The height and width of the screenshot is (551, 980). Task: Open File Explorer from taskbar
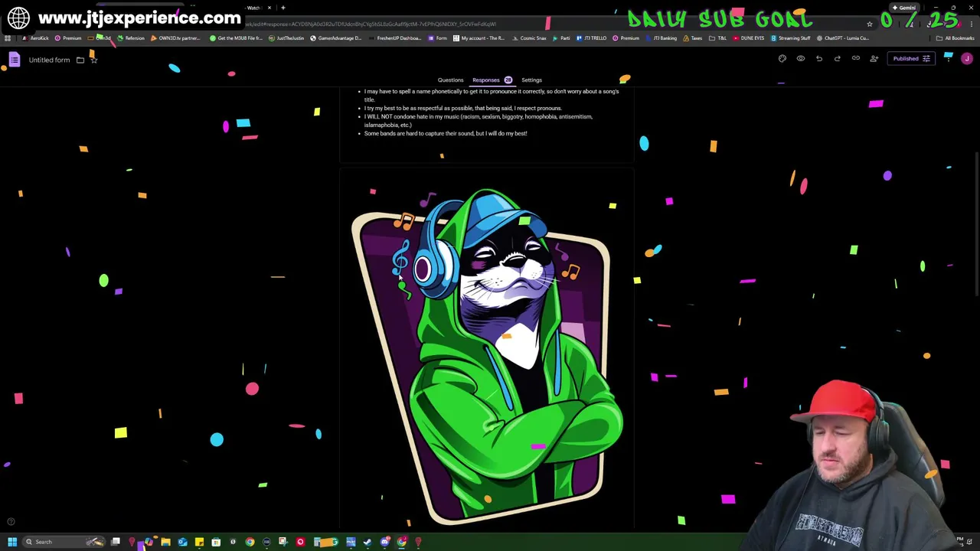pos(165,542)
